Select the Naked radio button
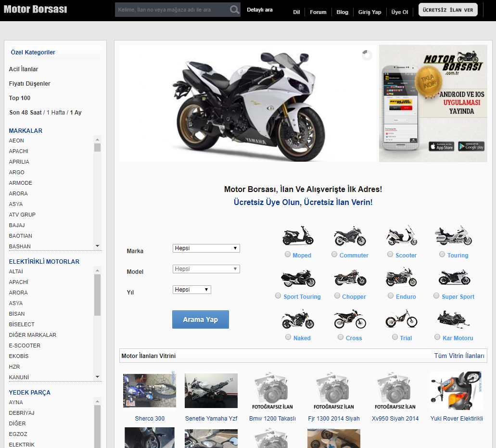This screenshot has height=448, width=496. point(288,337)
